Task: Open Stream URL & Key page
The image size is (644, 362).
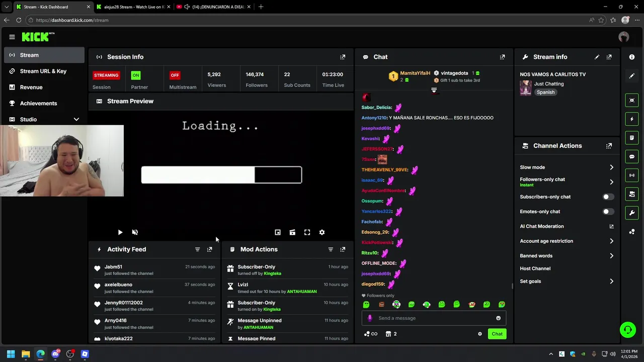Action: 44,71
